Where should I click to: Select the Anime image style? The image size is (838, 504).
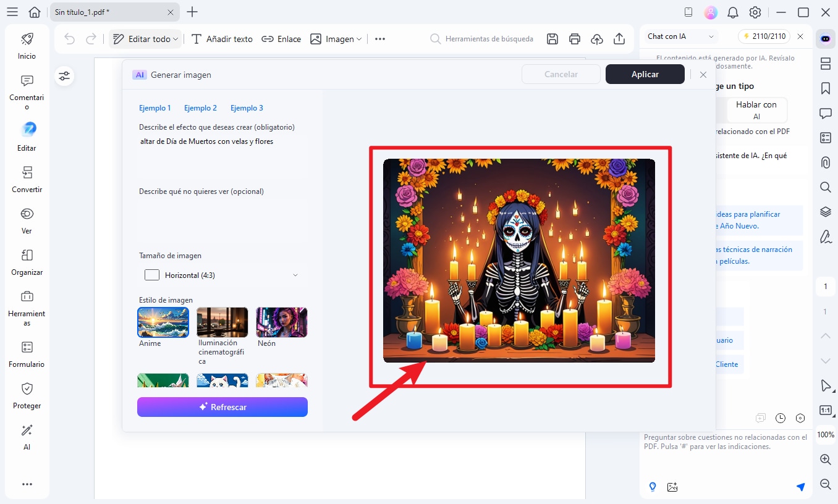pos(163,322)
